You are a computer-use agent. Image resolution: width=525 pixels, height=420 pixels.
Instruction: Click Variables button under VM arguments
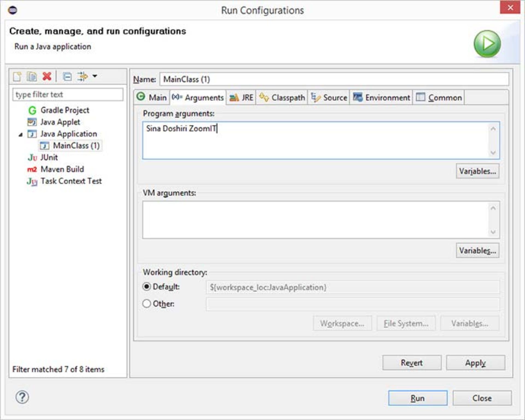(477, 250)
